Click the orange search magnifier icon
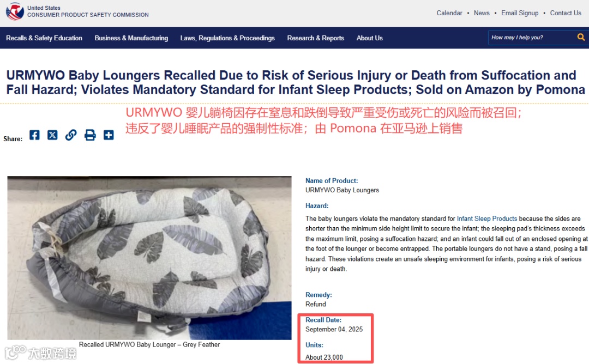Viewport: 589px width, 364px height. coord(581,37)
